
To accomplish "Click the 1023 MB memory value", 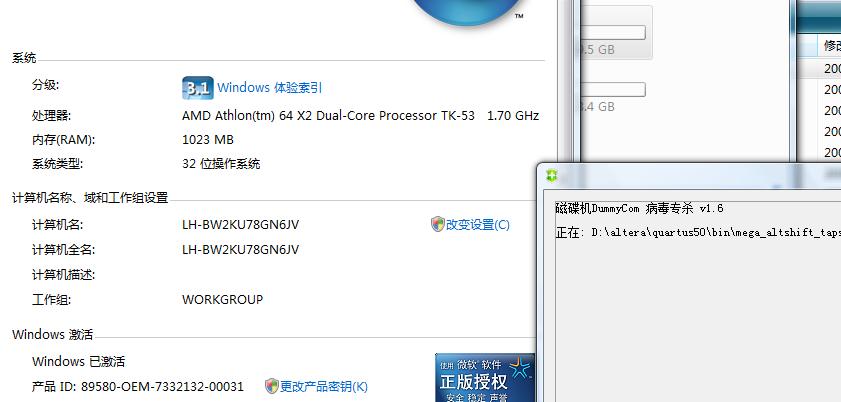I will point(208,140).
